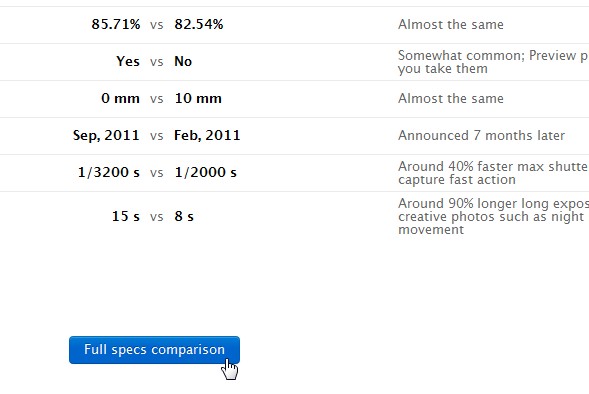Click the Feb, 2011 date

[x=207, y=135]
